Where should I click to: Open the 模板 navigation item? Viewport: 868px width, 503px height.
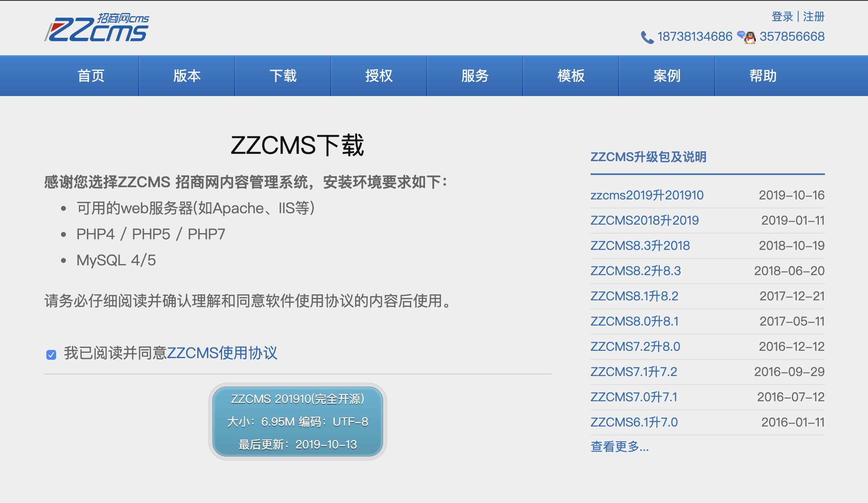pyautogui.click(x=571, y=76)
